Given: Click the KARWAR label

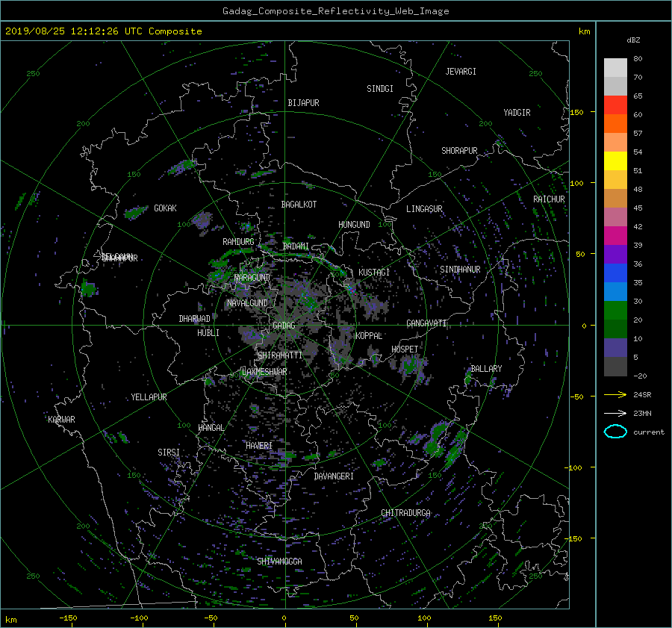Looking at the screenshot, I should 61,420.
